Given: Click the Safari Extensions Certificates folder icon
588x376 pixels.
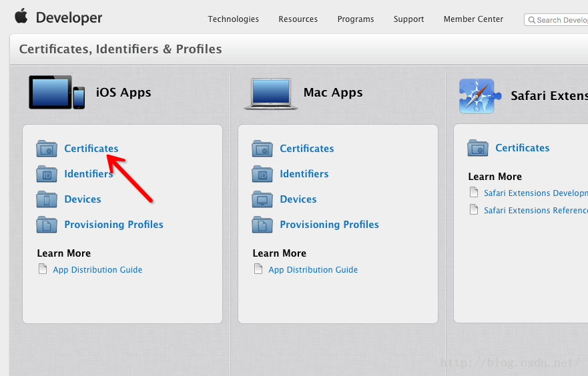Looking at the screenshot, I should tap(478, 148).
